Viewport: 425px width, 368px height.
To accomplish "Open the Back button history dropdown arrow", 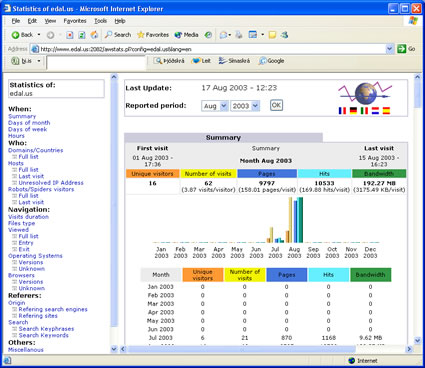I will (39, 35).
